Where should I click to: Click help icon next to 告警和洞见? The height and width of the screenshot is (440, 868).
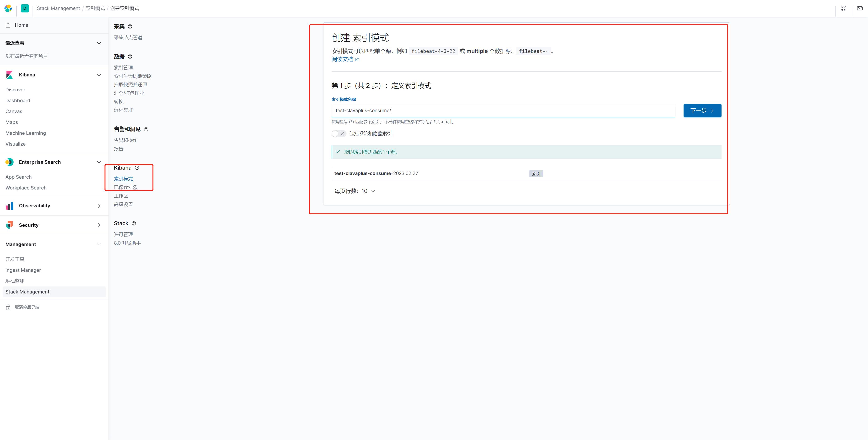146,129
